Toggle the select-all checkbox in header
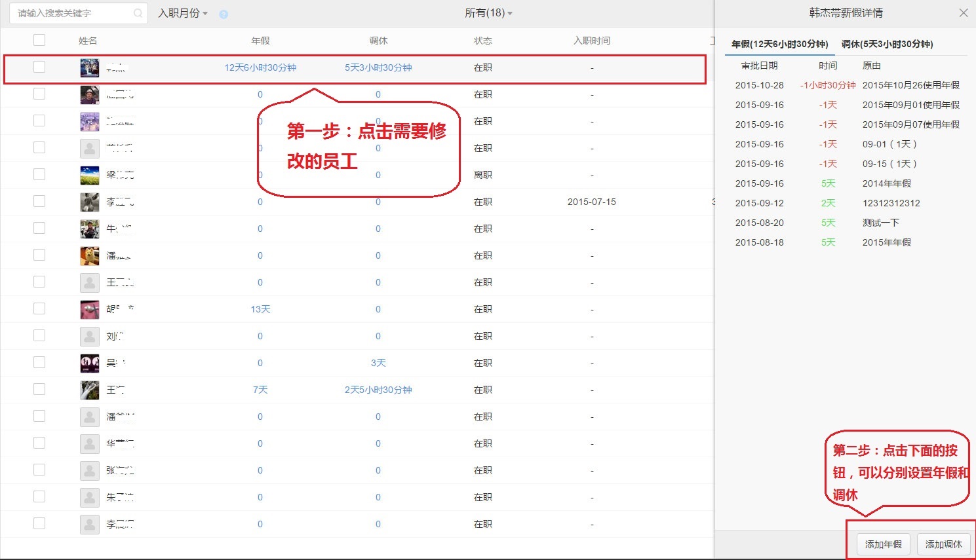Viewport: 976px width, 560px height. [39, 40]
